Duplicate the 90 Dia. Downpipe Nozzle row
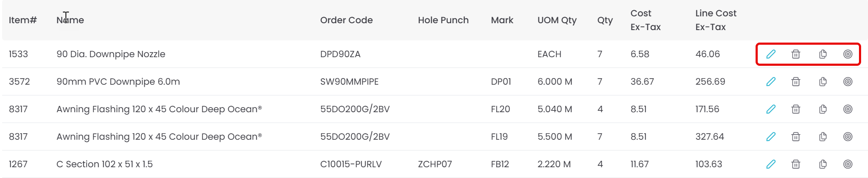The height and width of the screenshot is (178, 868). click(823, 54)
